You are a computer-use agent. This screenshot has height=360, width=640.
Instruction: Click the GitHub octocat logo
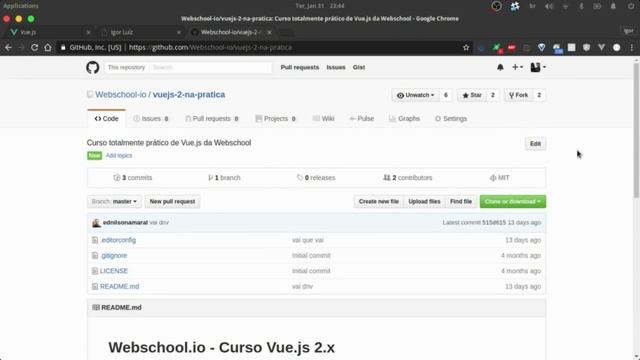[x=93, y=67]
